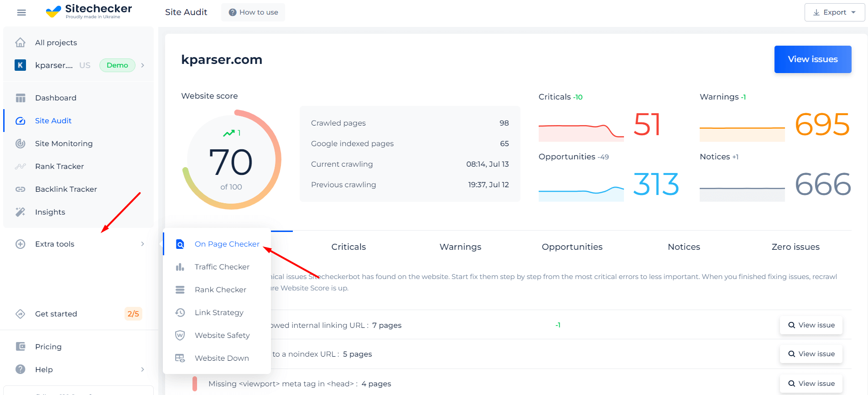Expand the Help submenu arrow
This screenshot has height=395, width=868.
143,369
